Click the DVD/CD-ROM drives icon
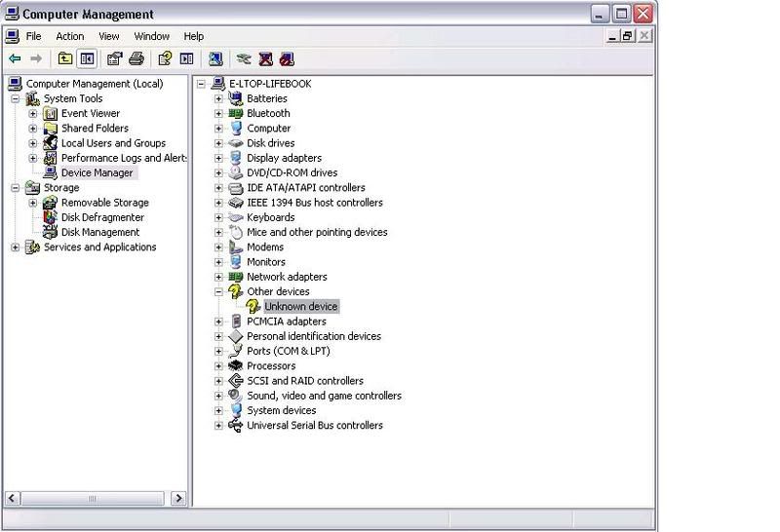780x532 pixels. 235,172
